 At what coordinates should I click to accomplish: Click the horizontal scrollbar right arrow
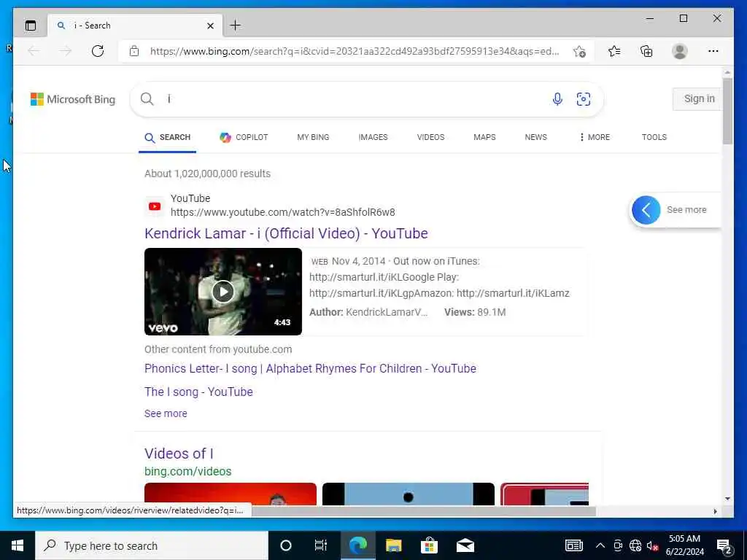click(x=715, y=511)
